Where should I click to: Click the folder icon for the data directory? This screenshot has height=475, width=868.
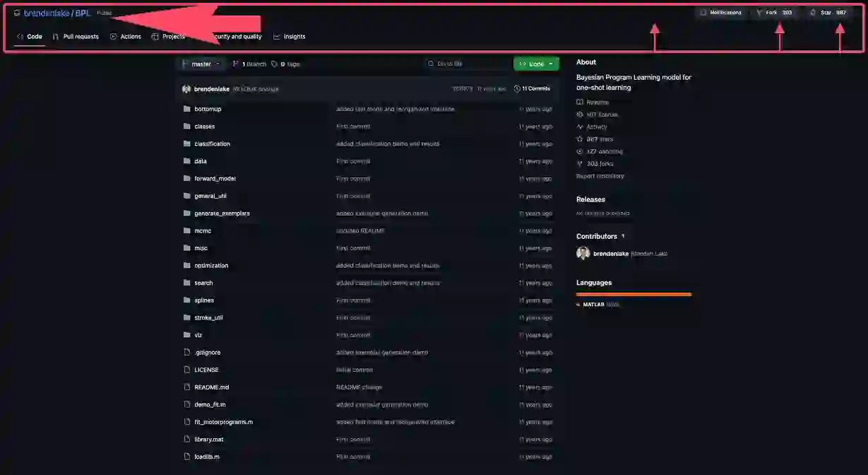186,161
